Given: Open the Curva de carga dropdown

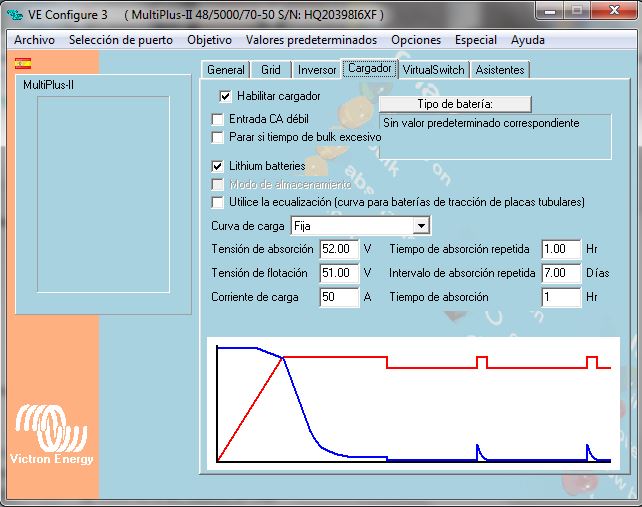Looking at the screenshot, I should point(421,226).
